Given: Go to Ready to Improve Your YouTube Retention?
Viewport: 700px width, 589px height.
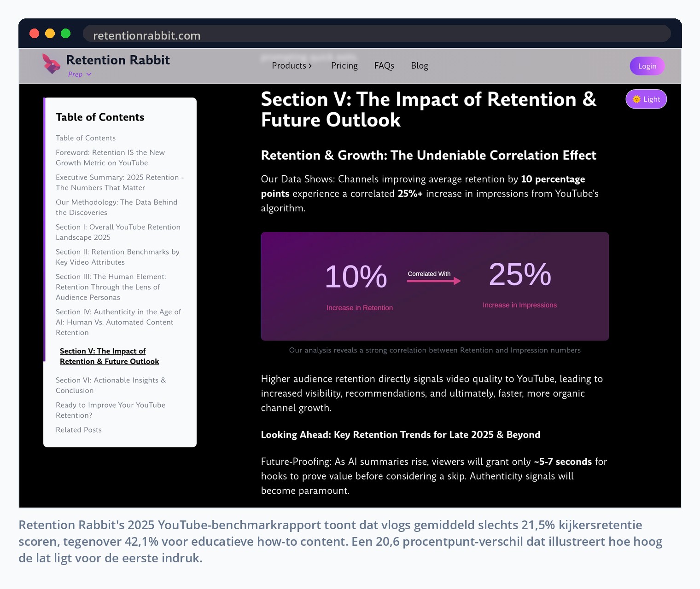Looking at the screenshot, I should (x=111, y=410).
